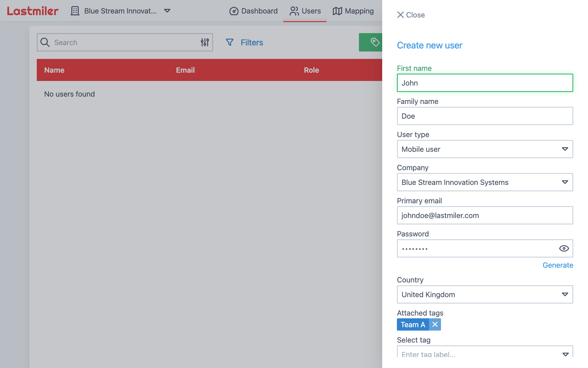Remove the Team A tag
Image resolution: width=588 pixels, height=368 pixels.
(x=435, y=324)
